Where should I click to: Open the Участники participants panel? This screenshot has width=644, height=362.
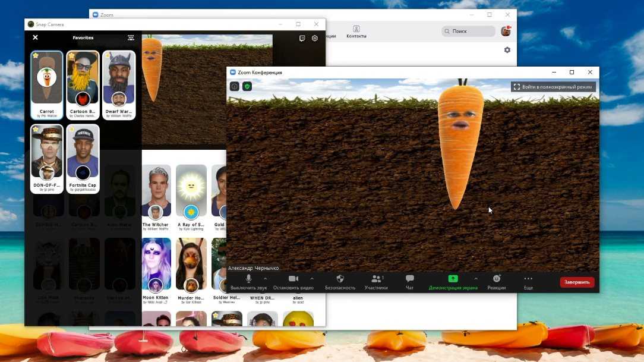coord(376,282)
